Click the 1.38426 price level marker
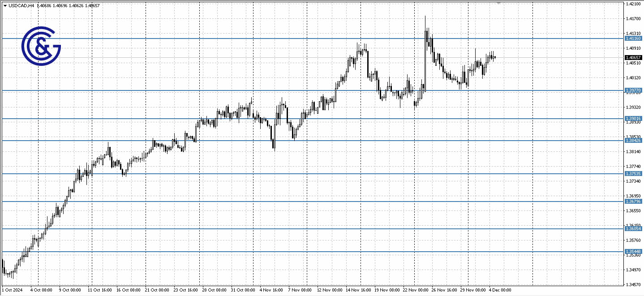The width and height of the screenshot is (644, 296). tap(632, 140)
